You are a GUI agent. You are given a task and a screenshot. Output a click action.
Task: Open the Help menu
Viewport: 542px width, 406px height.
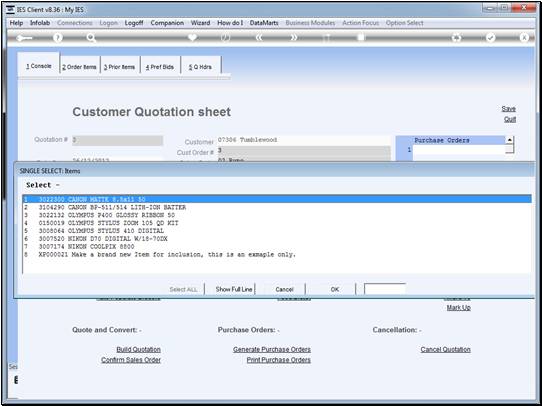coord(16,23)
